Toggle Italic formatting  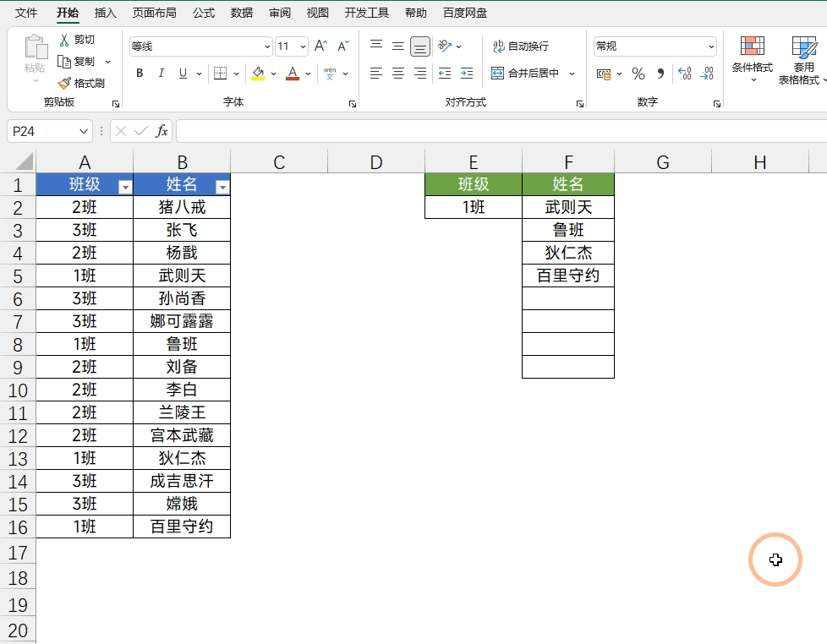pos(162,74)
